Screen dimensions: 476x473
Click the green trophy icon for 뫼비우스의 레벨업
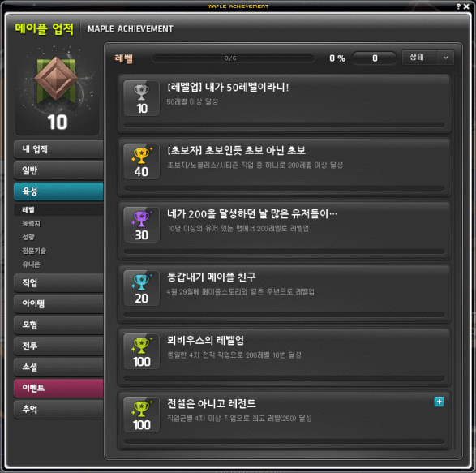point(142,345)
